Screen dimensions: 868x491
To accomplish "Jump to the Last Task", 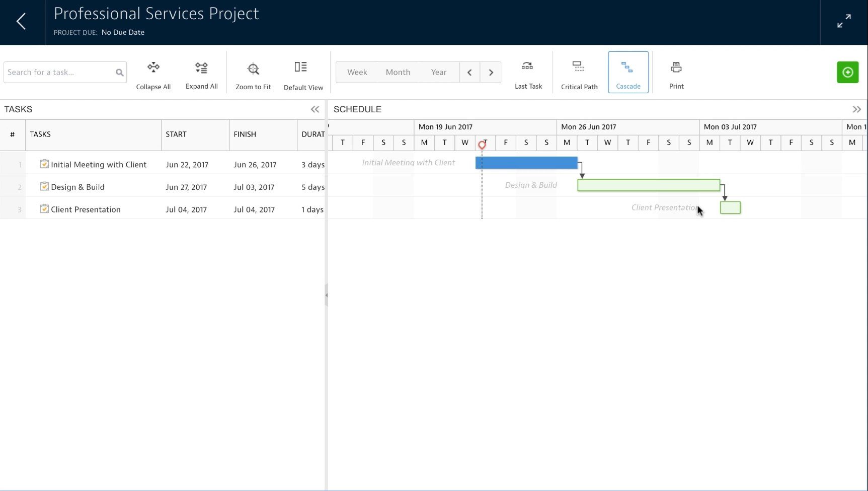I will point(528,65).
